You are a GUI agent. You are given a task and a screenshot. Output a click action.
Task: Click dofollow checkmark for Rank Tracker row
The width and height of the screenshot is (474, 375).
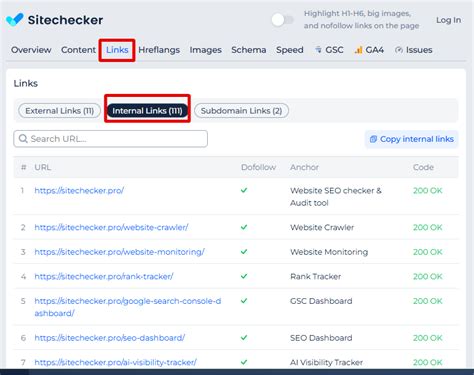pos(244,276)
